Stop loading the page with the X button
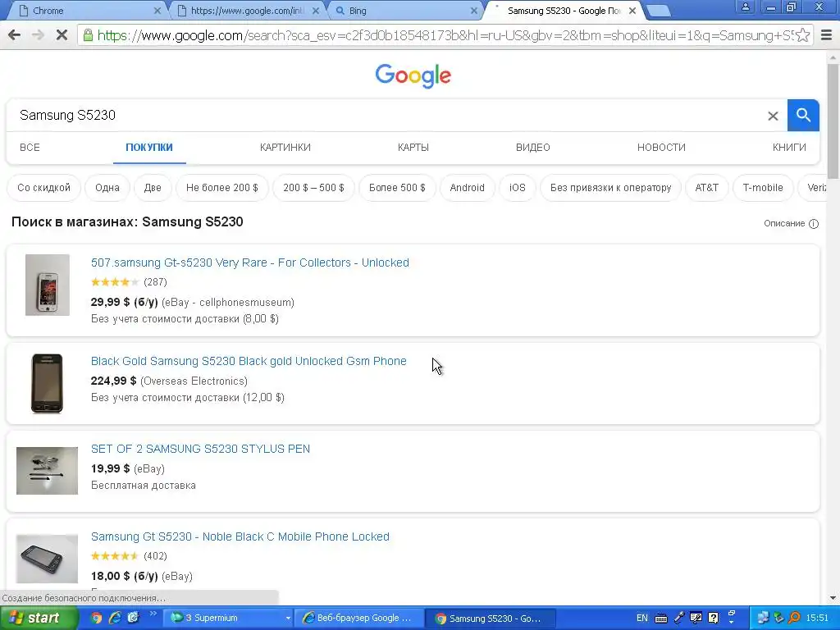 (x=62, y=35)
